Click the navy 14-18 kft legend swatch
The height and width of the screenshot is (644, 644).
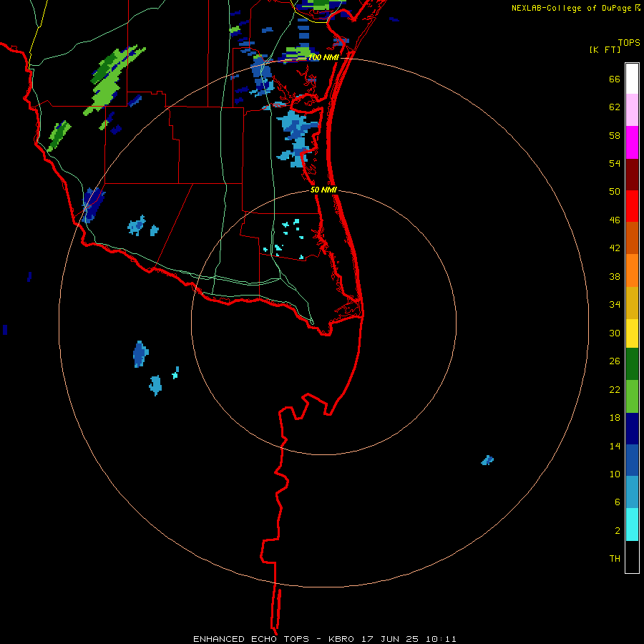click(x=632, y=429)
